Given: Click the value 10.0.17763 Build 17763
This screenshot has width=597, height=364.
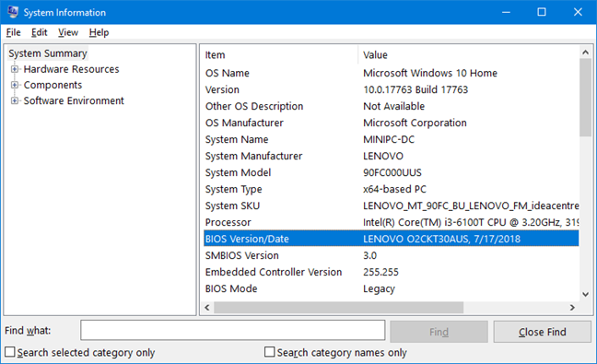Looking at the screenshot, I should coord(416,89).
